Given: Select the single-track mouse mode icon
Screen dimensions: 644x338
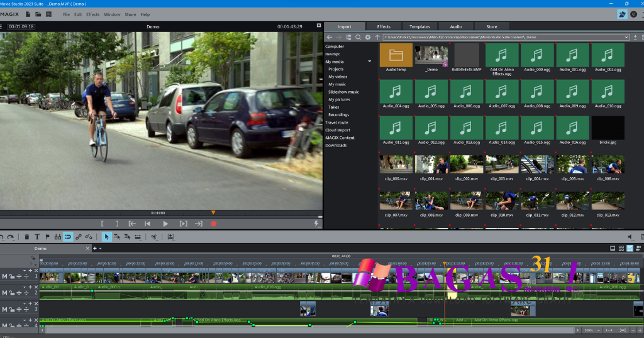Looking at the screenshot, I should [116, 237].
